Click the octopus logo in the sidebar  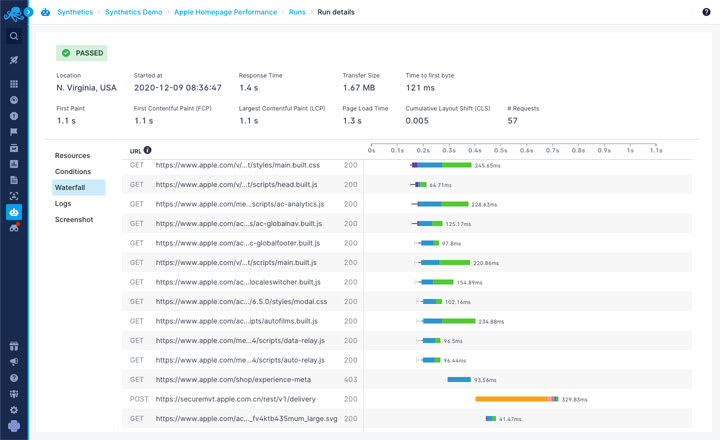point(13,13)
